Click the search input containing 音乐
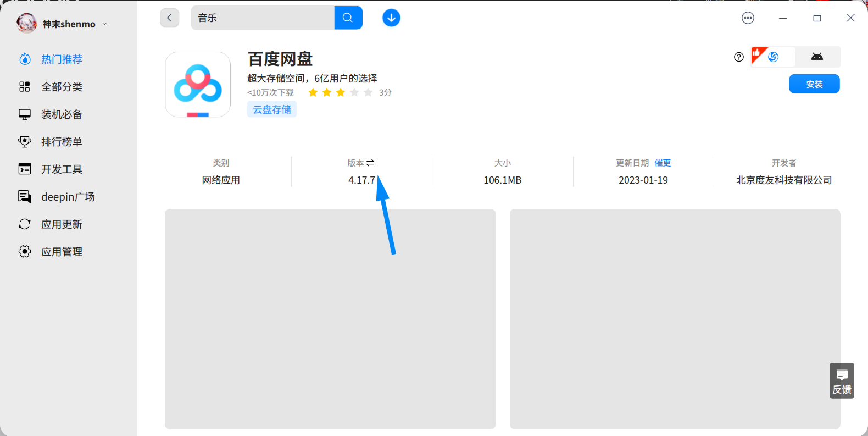The image size is (868, 436). 263,18
